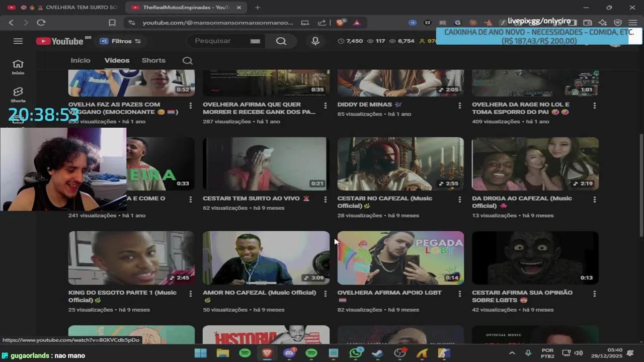Open options for OVELHERA DA RAGE NO LOL video
644x362 pixels.
pos(595,106)
